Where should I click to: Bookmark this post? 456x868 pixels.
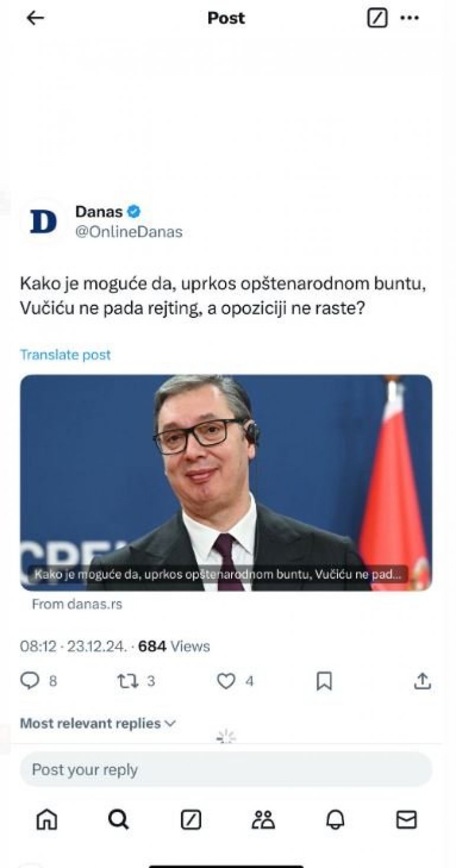[x=324, y=681]
